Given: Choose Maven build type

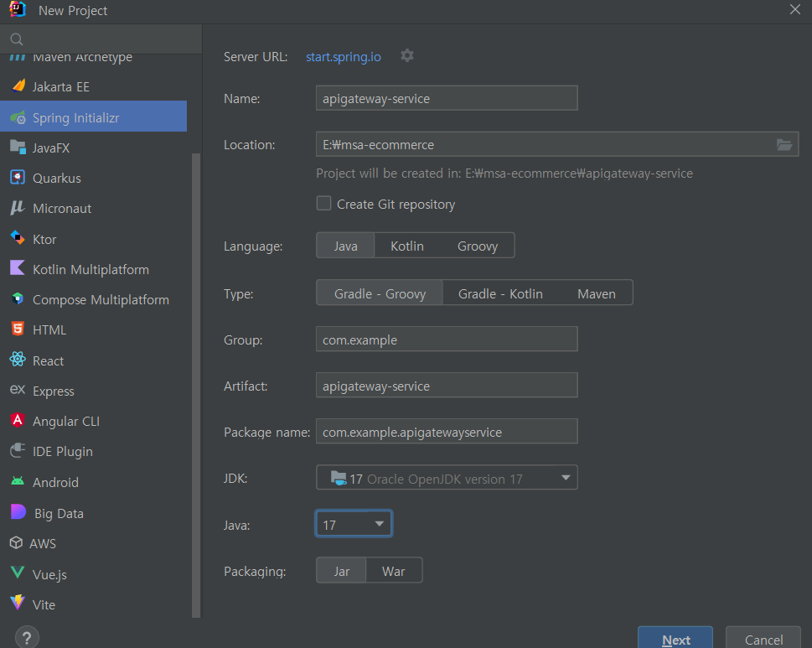Looking at the screenshot, I should tap(597, 293).
